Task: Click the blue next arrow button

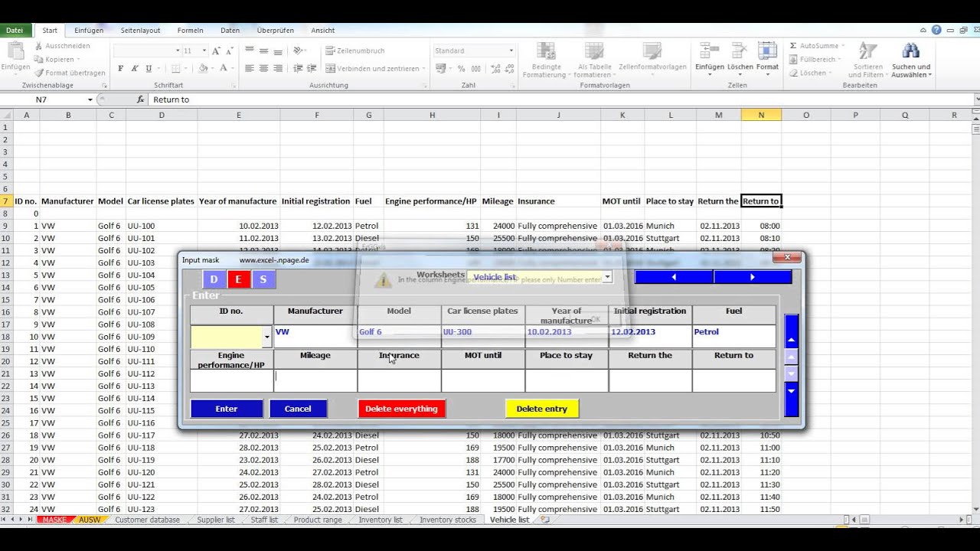Action: (x=753, y=277)
